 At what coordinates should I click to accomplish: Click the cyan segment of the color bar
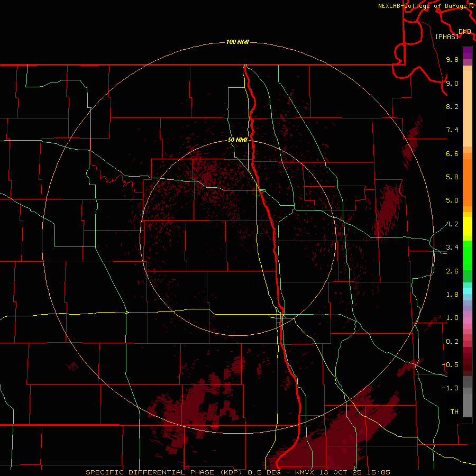click(467, 291)
